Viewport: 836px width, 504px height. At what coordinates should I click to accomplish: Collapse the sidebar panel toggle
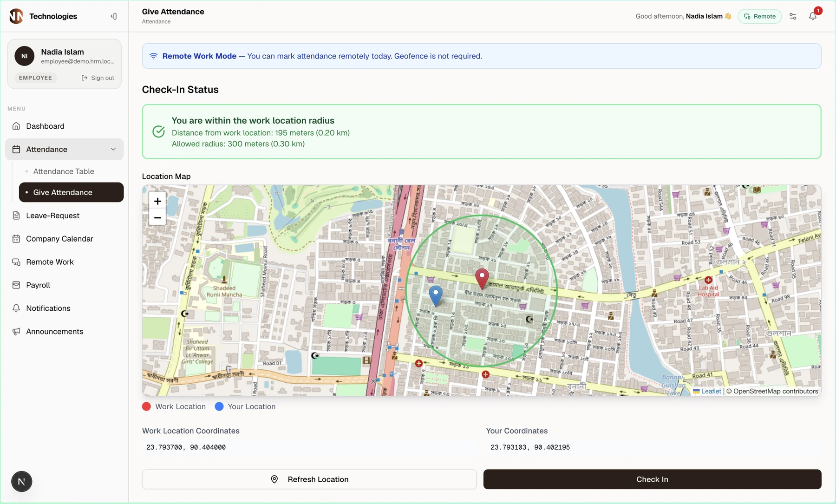click(113, 16)
